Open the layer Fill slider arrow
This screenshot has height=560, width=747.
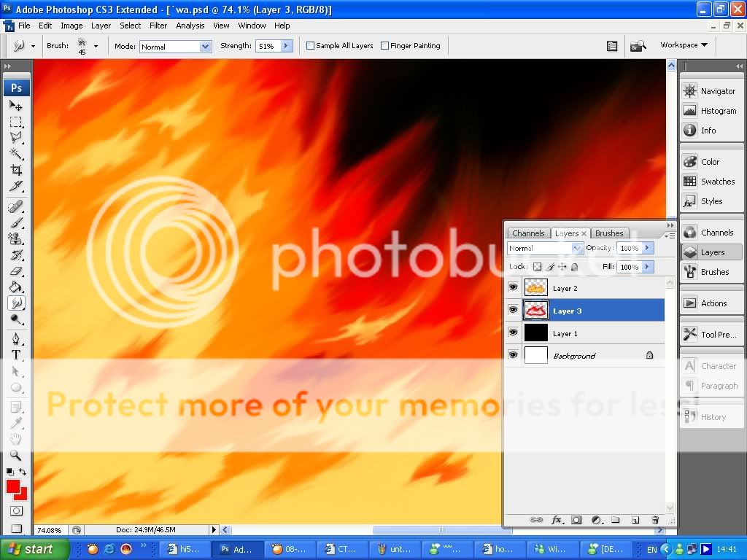coord(648,267)
